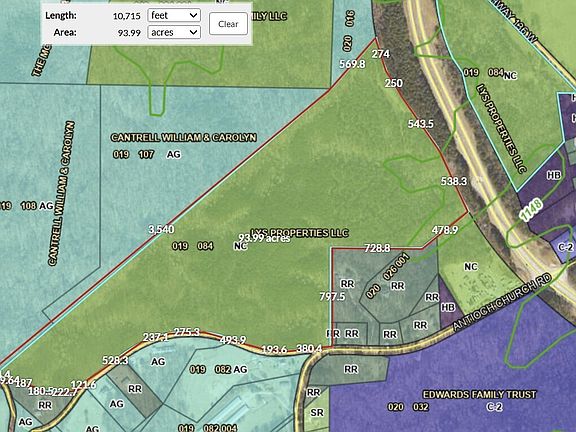Click the vertical LYS PROPERTIES LLC label across highway

[x=501, y=129]
